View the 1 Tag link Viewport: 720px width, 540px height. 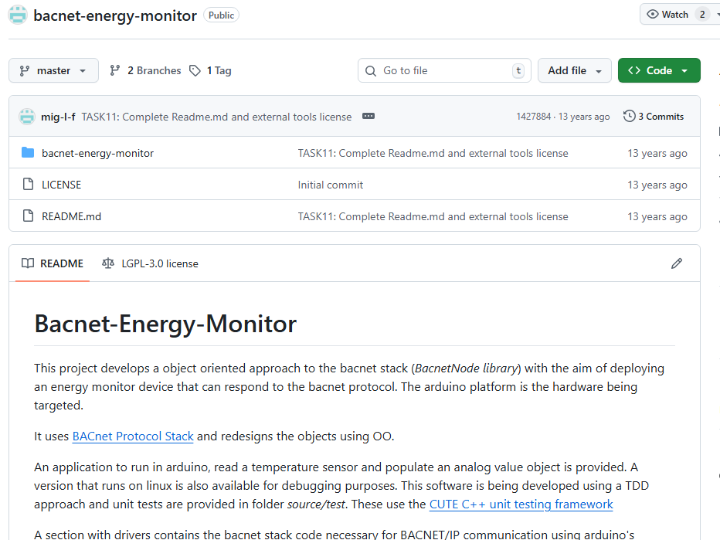210,71
